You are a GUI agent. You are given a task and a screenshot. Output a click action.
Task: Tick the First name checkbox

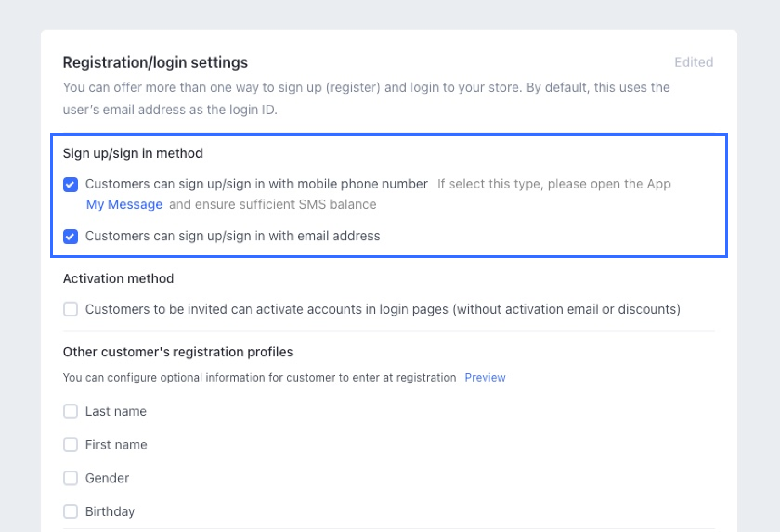[x=71, y=445]
